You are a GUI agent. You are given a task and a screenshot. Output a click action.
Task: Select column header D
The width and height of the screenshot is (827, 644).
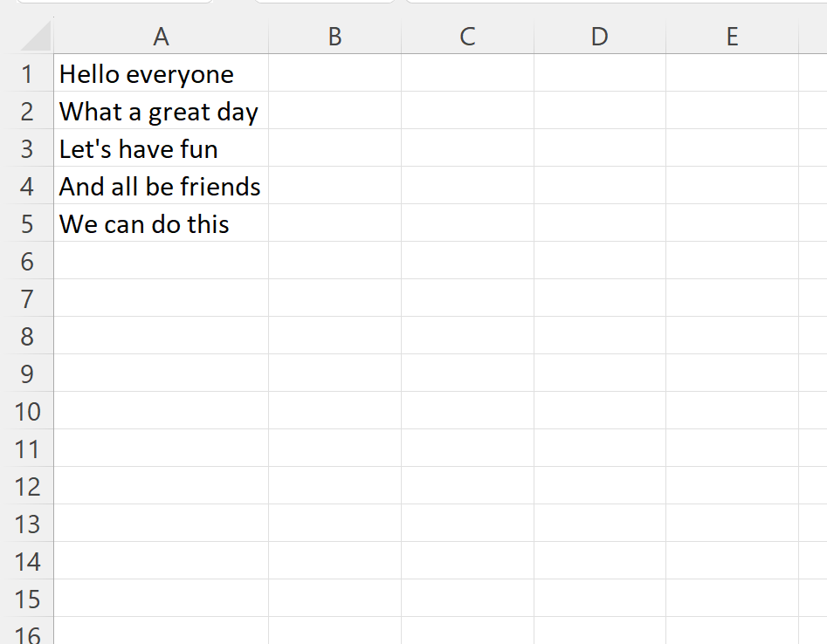click(x=599, y=37)
